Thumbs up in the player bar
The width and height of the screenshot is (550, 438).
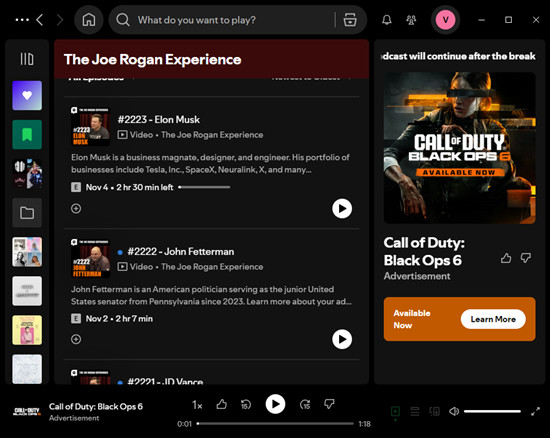click(221, 404)
